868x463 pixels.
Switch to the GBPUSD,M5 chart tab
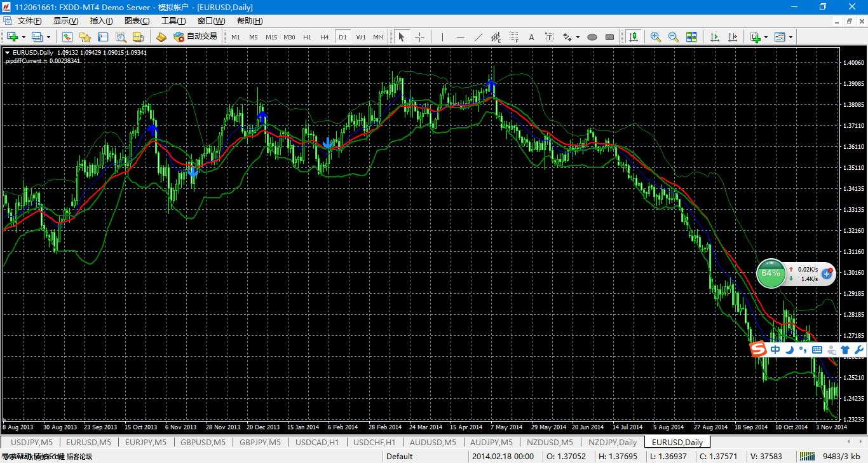(204, 442)
